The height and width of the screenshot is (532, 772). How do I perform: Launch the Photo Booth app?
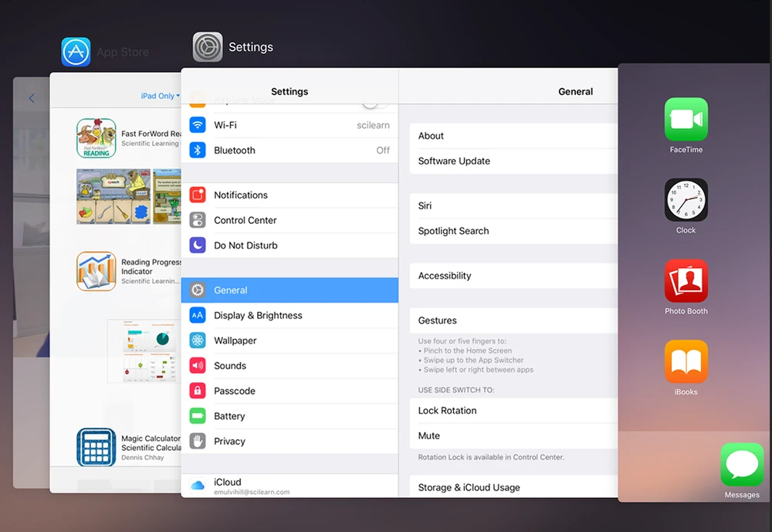pos(686,281)
